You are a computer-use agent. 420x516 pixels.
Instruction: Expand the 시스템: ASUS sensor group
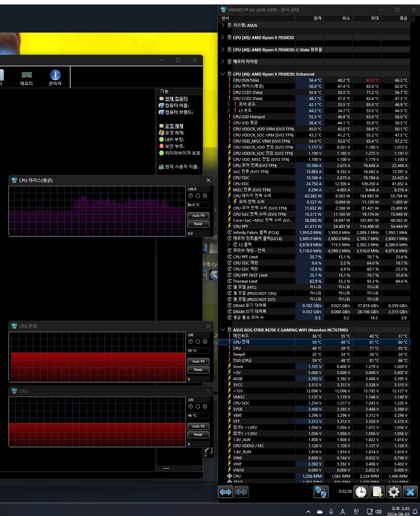click(x=223, y=25)
